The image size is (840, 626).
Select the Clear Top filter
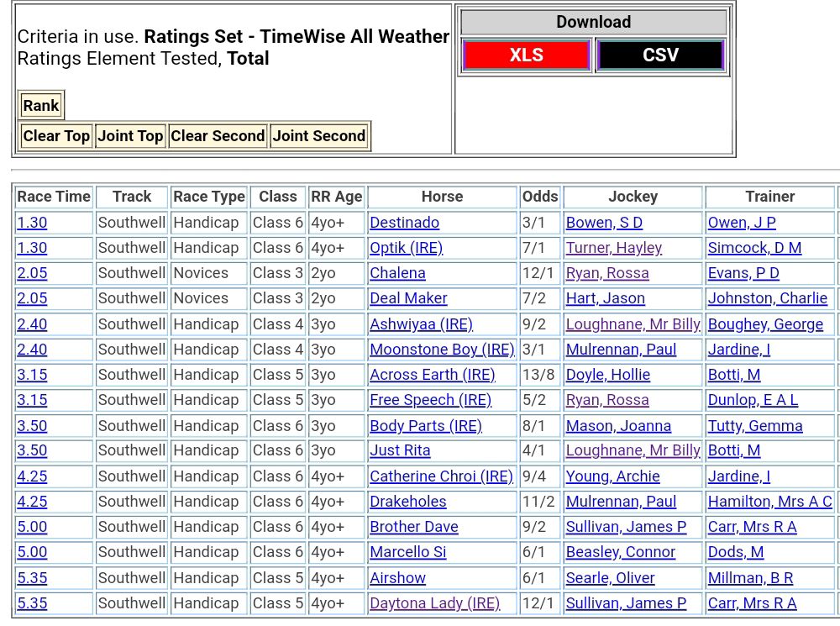tap(56, 136)
